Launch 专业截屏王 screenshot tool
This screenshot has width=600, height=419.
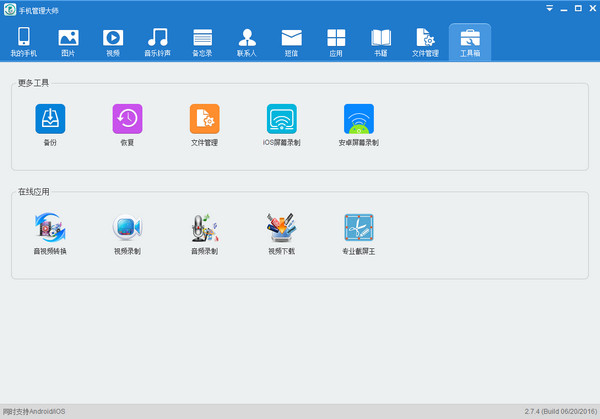coord(359,228)
